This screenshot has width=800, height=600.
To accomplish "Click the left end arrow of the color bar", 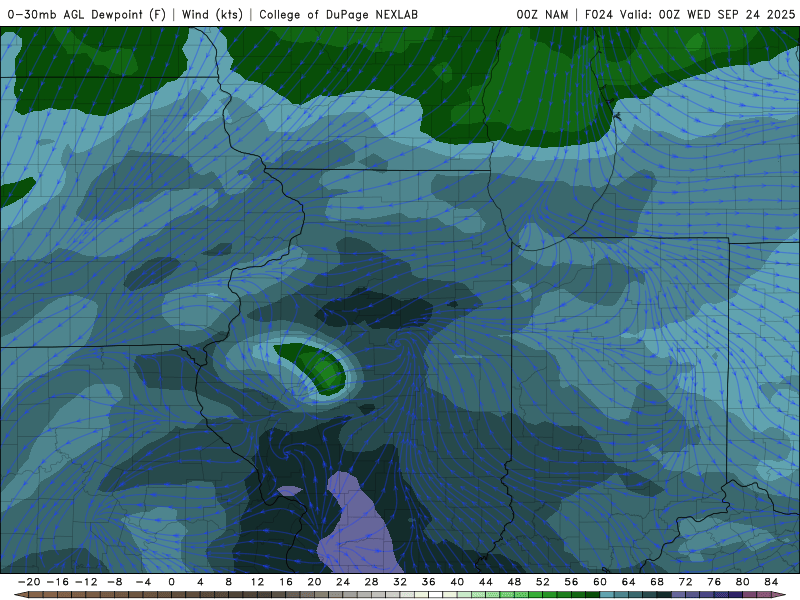I will click(x=20, y=595).
